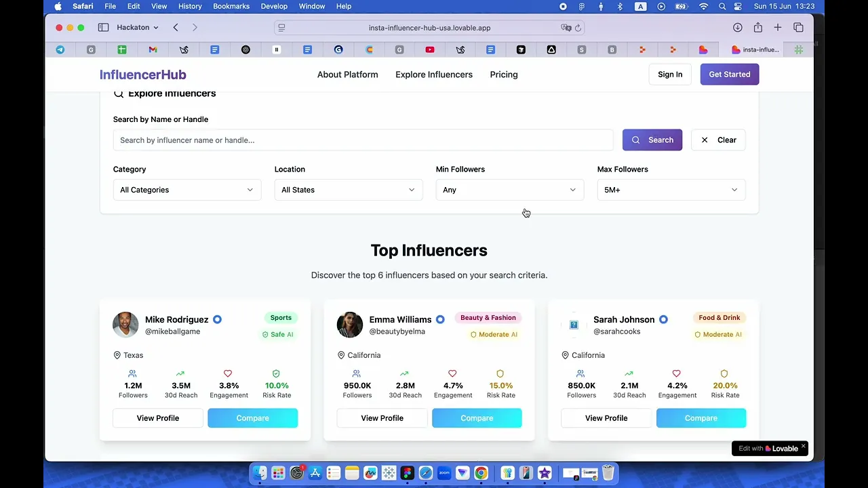This screenshot has width=868, height=488.
Task: Open About Platform nav link
Action: [x=348, y=75]
